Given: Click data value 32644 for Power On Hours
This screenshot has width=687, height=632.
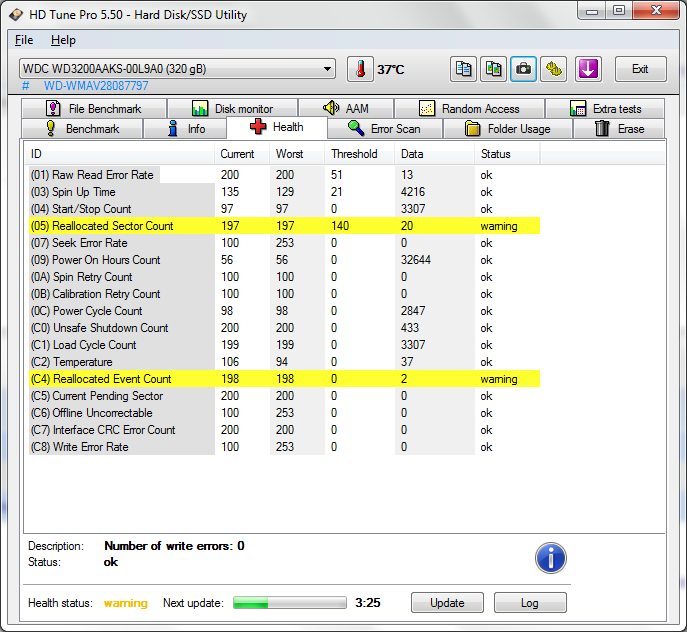Looking at the screenshot, I should pyautogui.click(x=415, y=260).
